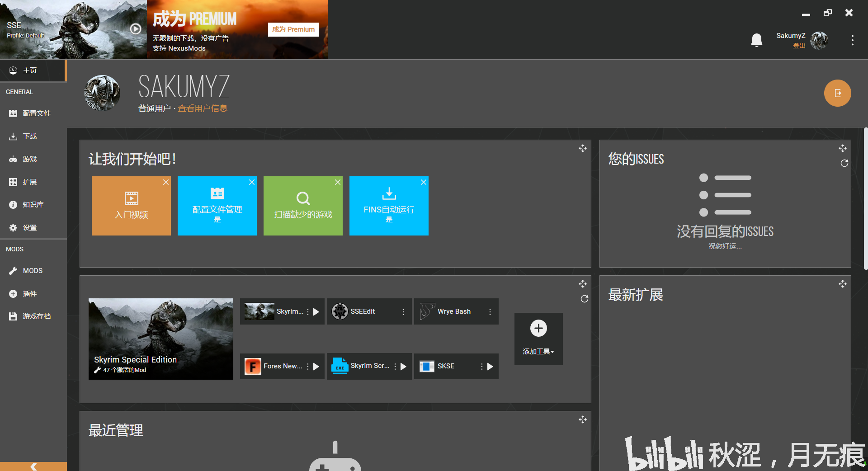Run SKSE with play arrow
868x471 pixels.
pyautogui.click(x=490, y=366)
